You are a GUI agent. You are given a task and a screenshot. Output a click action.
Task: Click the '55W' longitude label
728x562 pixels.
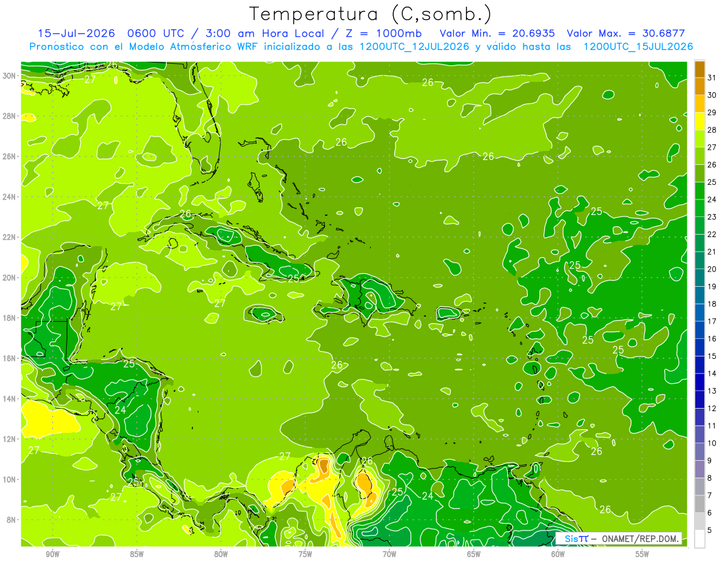[642, 554]
